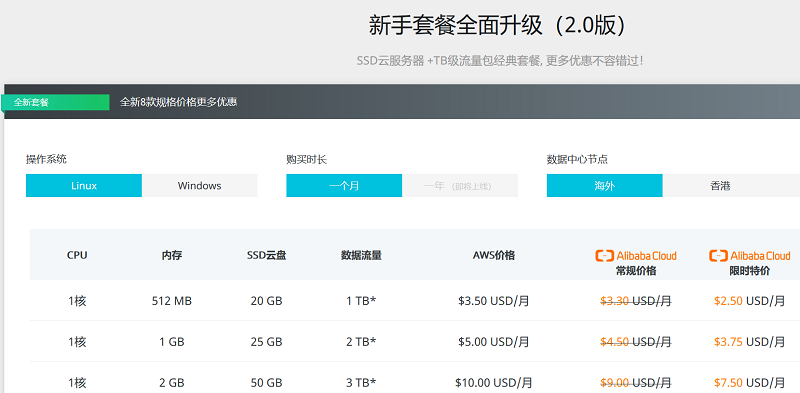Image resolution: width=800 pixels, height=393 pixels.
Task: Click the 3 TB* data traffic cell
Action: pos(361,383)
